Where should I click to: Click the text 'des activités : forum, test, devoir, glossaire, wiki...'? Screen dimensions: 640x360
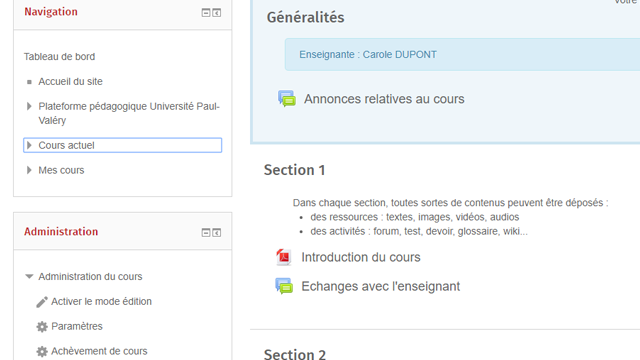(x=419, y=231)
